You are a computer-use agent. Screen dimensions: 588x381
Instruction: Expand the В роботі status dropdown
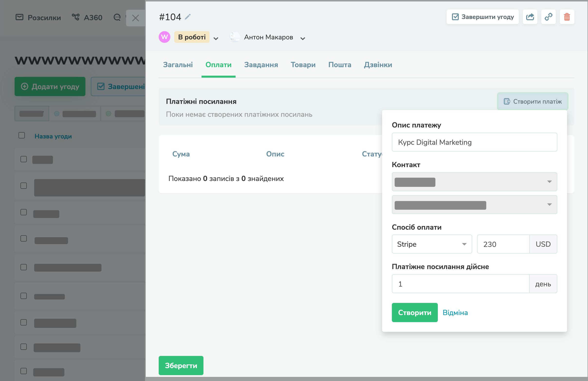216,38
